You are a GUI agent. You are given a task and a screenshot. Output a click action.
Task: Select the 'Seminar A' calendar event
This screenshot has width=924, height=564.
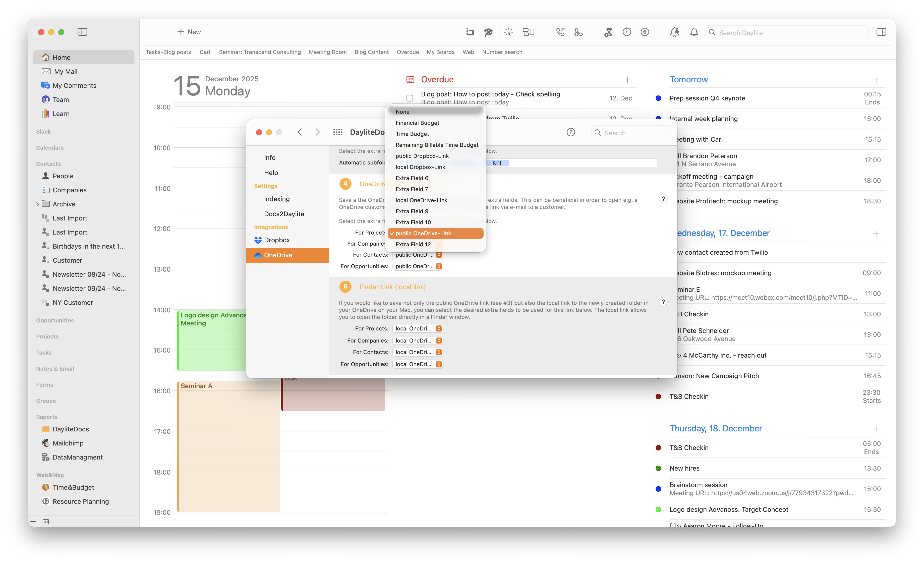pyautogui.click(x=229, y=446)
